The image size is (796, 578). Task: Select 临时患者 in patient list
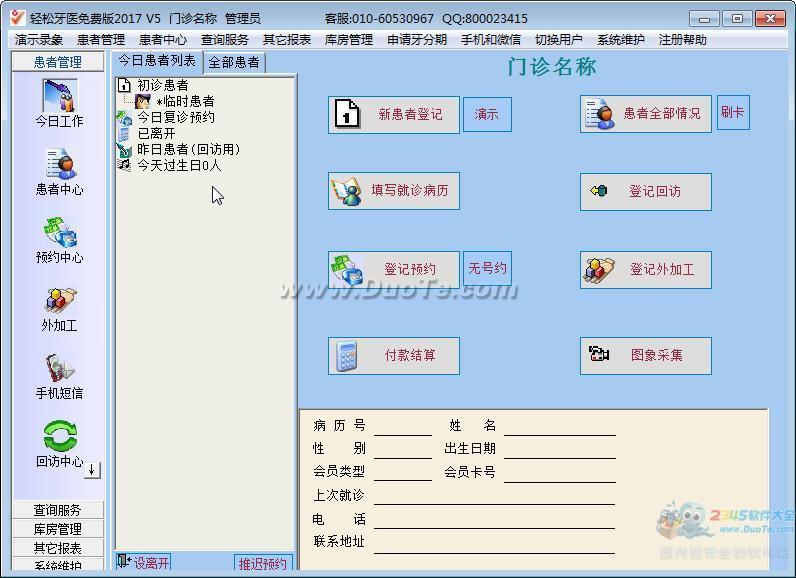pos(184,101)
